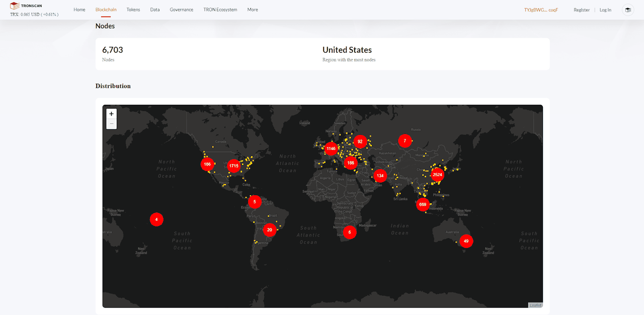Click the Log In link
The image size is (644, 315).
coord(605,10)
